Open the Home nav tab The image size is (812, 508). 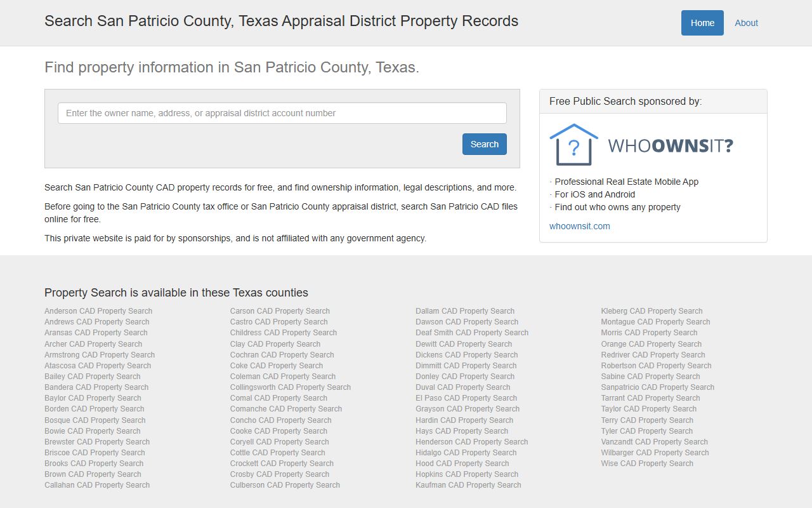point(702,23)
